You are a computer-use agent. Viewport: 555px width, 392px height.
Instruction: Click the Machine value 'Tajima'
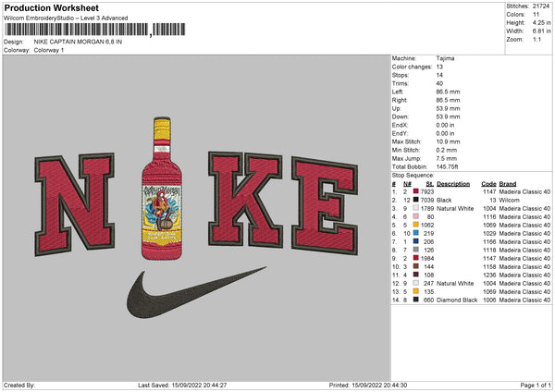coord(445,58)
